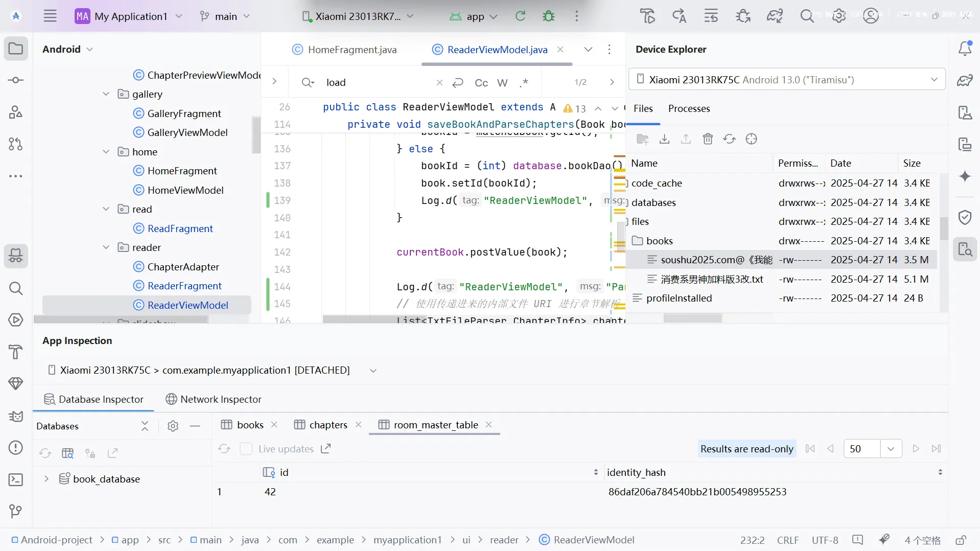The height and width of the screenshot is (551, 980).
Task: Open the Notifications bell icon
Action: 965,49
